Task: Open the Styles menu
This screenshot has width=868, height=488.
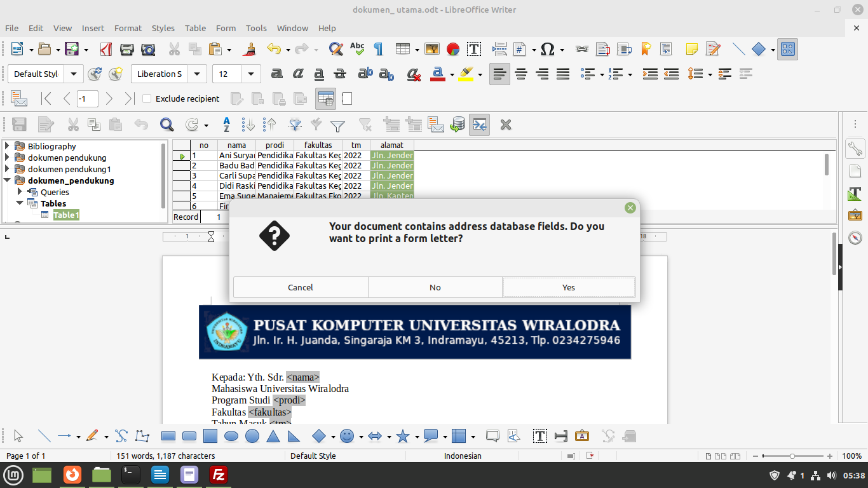Action: coord(163,28)
